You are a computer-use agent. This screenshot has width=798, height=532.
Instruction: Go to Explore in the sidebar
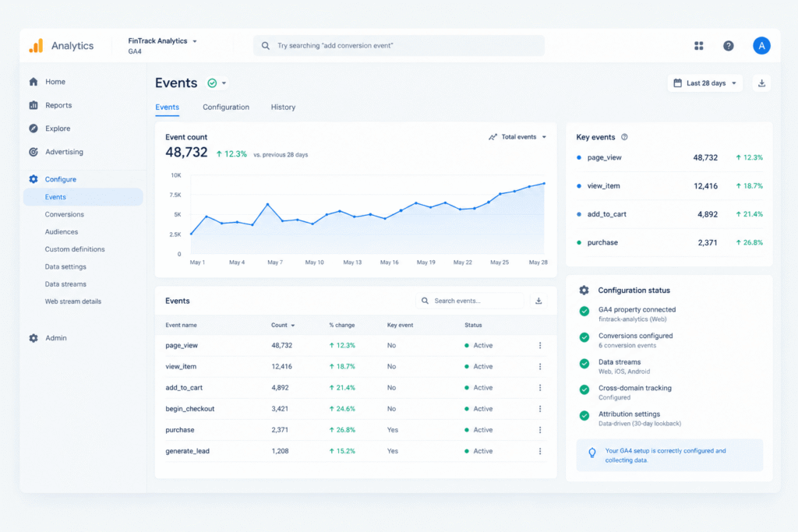click(58, 129)
